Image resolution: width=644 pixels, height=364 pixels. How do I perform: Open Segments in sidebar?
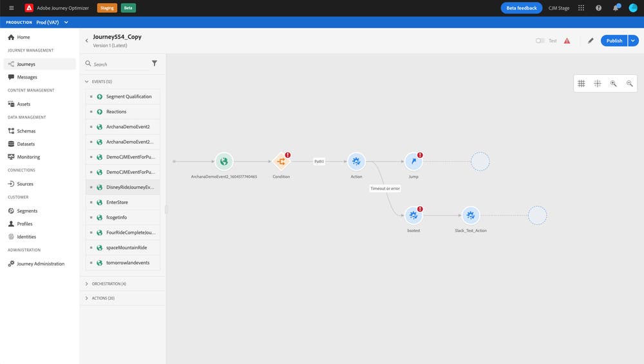pyautogui.click(x=39, y=211)
